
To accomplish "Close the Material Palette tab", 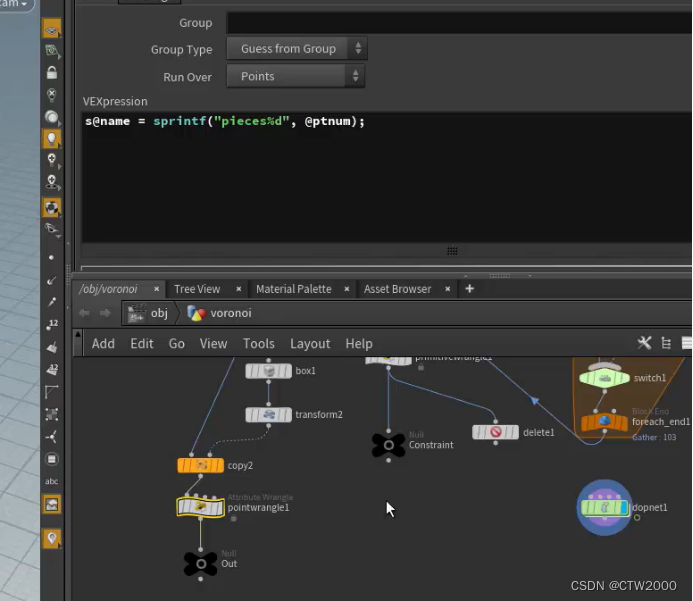I will [347, 289].
